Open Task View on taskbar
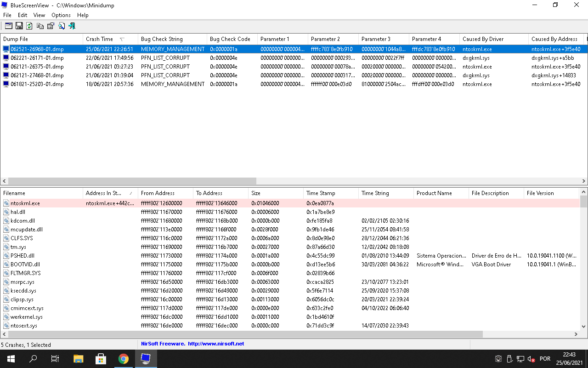Screen dimensions: 588x368 [55, 359]
